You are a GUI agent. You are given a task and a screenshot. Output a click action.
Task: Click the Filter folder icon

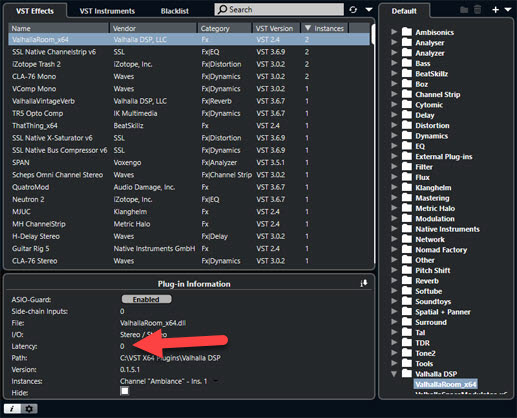pyautogui.click(x=407, y=166)
